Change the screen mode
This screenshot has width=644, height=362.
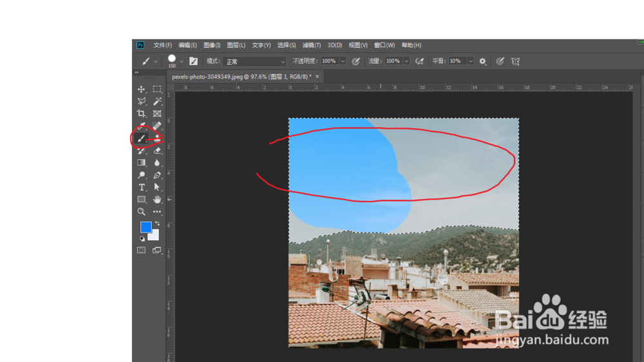(157, 250)
